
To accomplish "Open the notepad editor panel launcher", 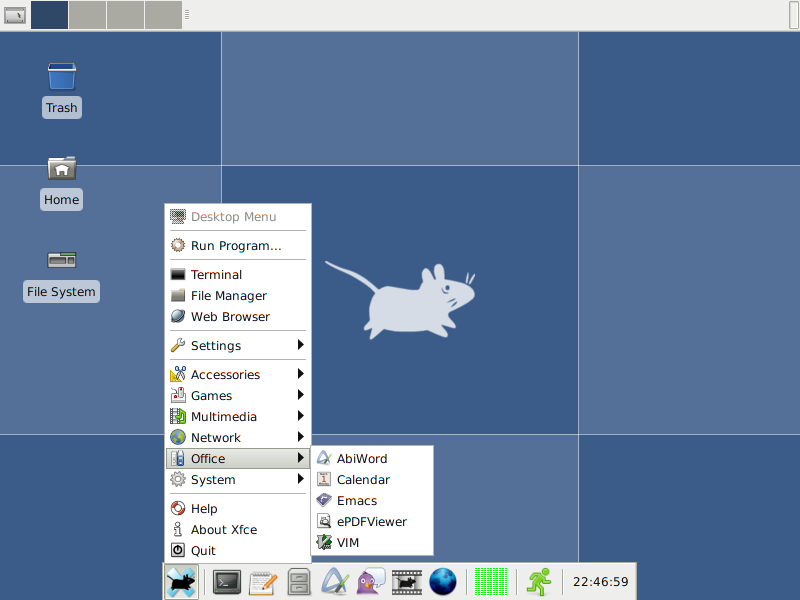I will [263, 583].
